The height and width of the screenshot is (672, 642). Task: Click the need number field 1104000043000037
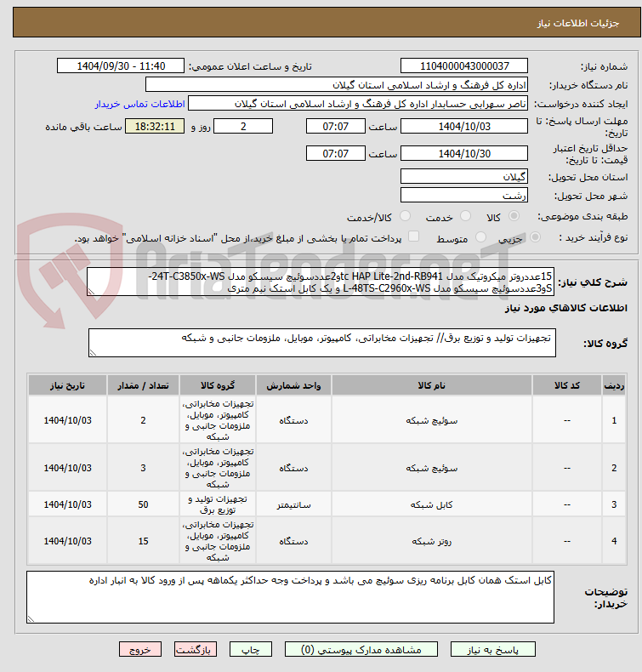464,66
